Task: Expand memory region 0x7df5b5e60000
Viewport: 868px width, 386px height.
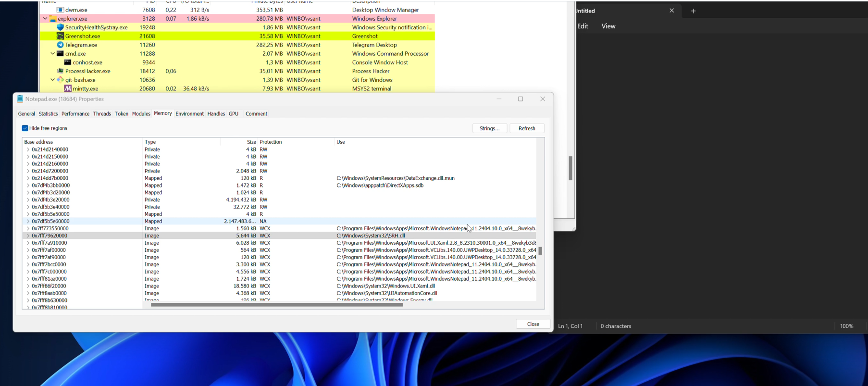Action: coord(28,222)
